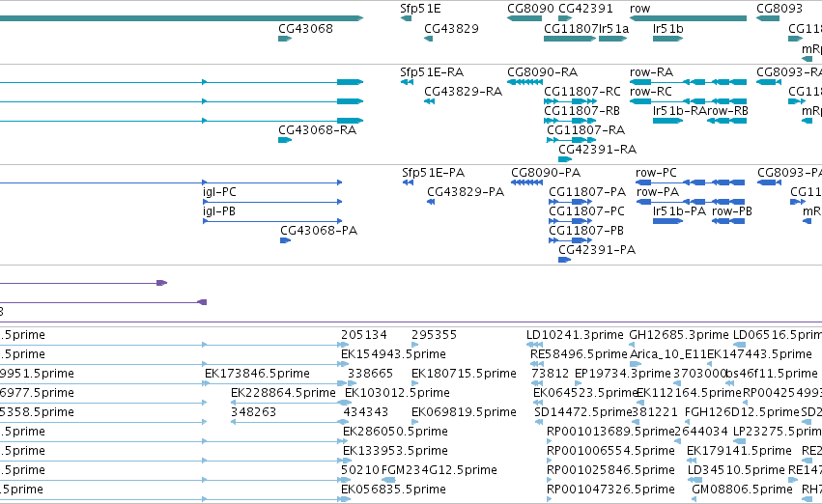Select the EK154943.5prime EST label

(x=394, y=354)
